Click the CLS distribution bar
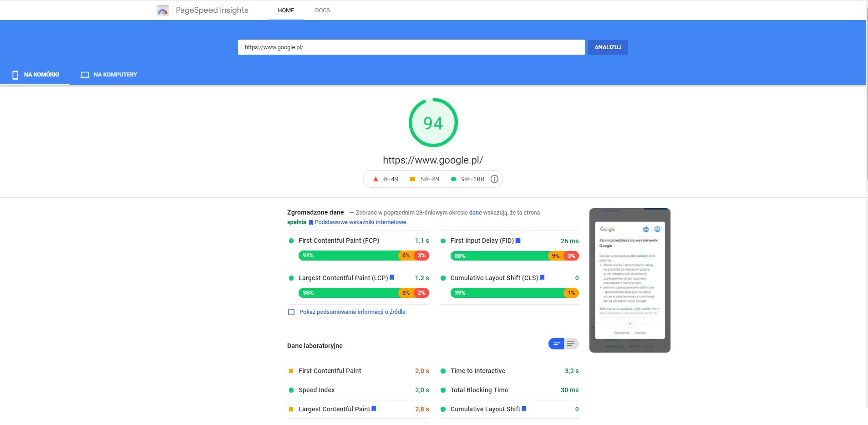Screen dimensions: 868x425 coord(514,293)
